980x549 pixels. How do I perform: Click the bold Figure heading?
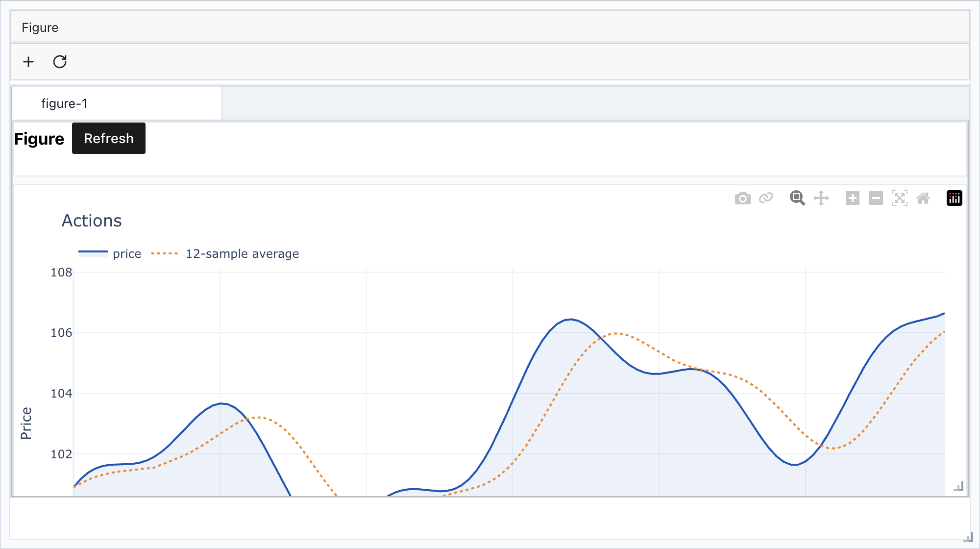pos(39,139)
